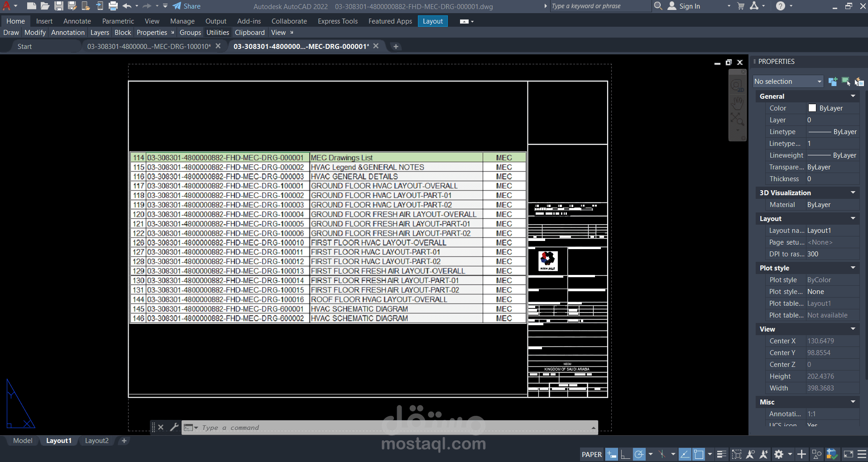Screen dimensions: 868x462
Task: Open the Annotate ribbon tab
Action: 77,21
